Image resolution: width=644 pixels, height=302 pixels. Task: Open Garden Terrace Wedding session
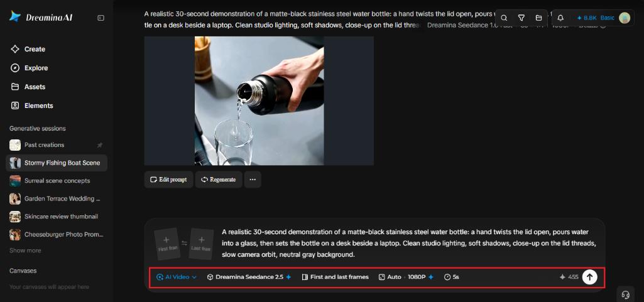point(57,198)
